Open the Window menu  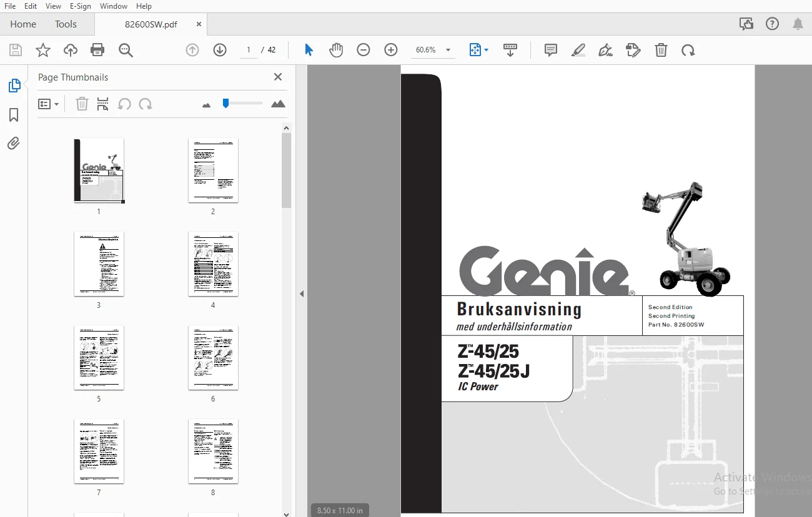point(114,6)
